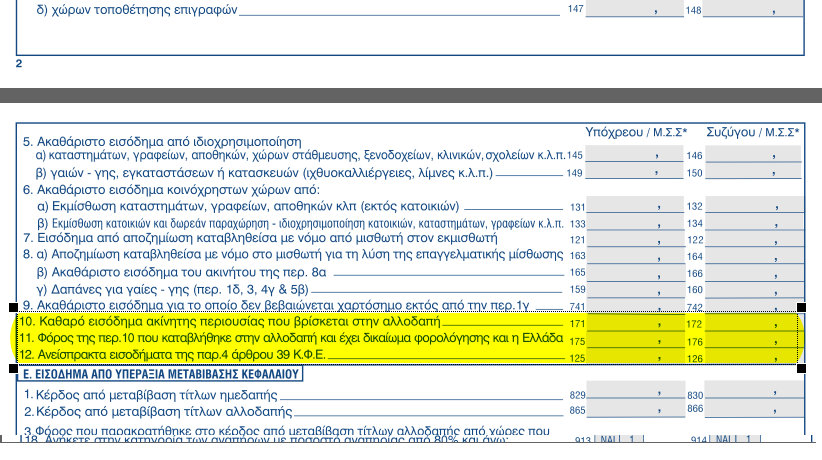Click the field for code 164
The width and height of the screenshot is (822, 460).
tap(754, 255)
